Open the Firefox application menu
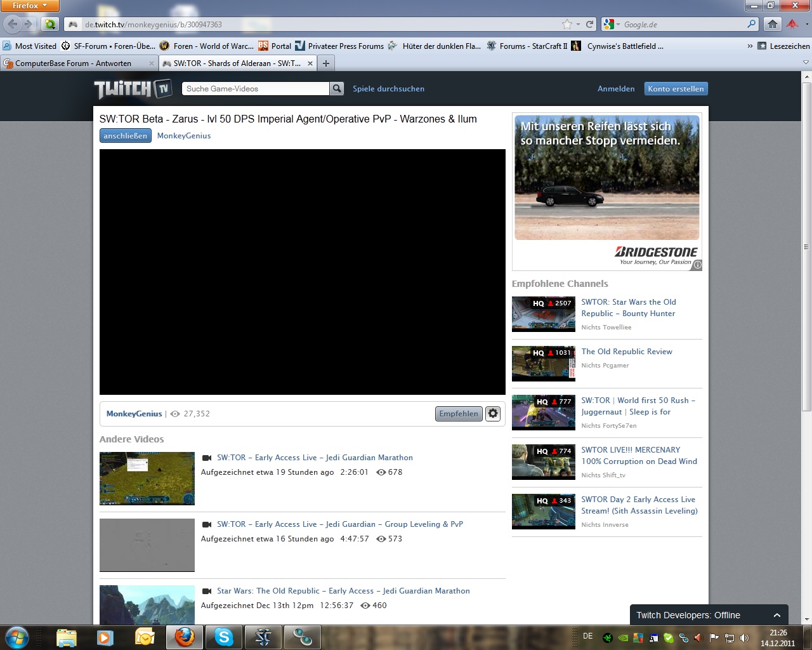This screenshot has width=812, height=650. tap(30, 6)
